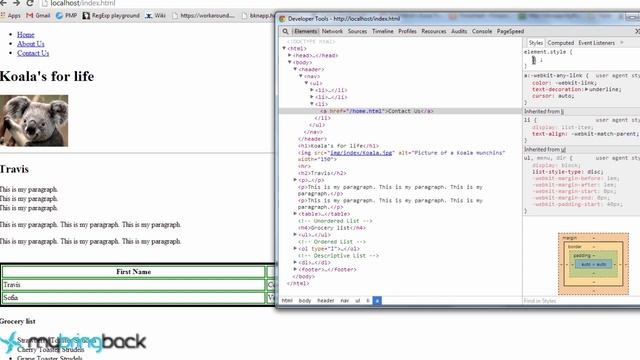The height and width of the screenshot is (360, 640).
Task: Expand the table node in DOM tree
Action: 295,213
